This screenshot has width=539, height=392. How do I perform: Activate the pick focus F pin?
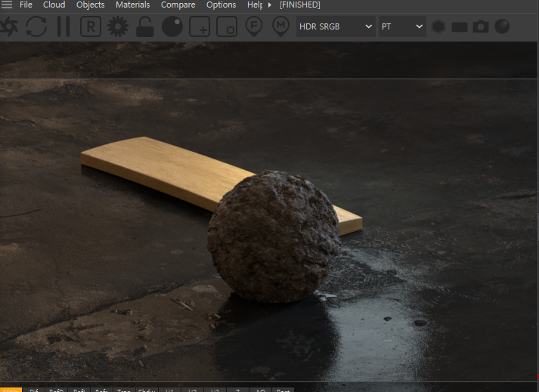pos(254,26)
